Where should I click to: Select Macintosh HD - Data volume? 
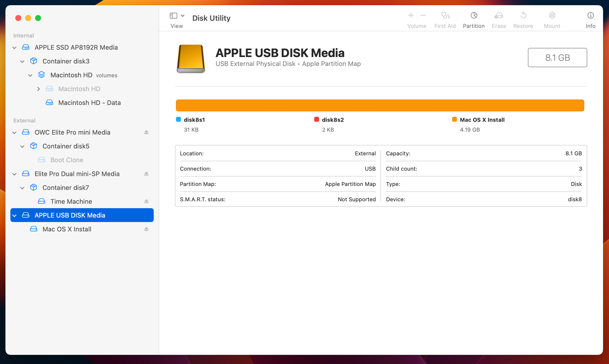82,103
